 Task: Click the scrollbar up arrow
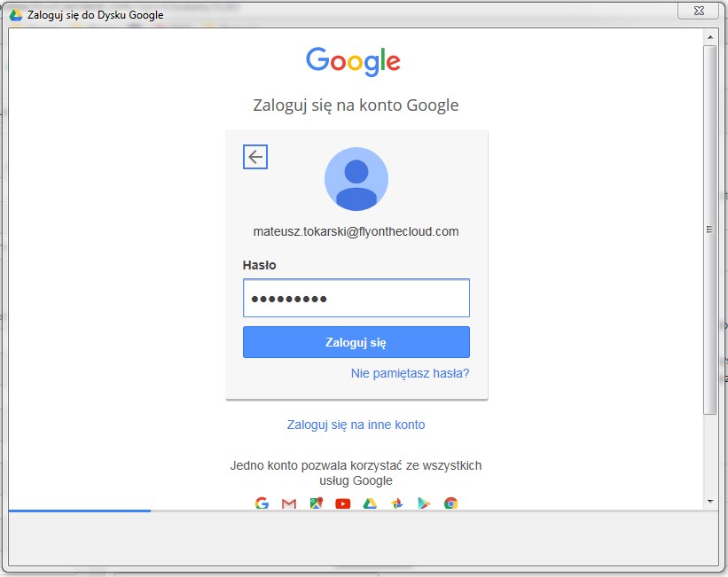tap(710, 36)
